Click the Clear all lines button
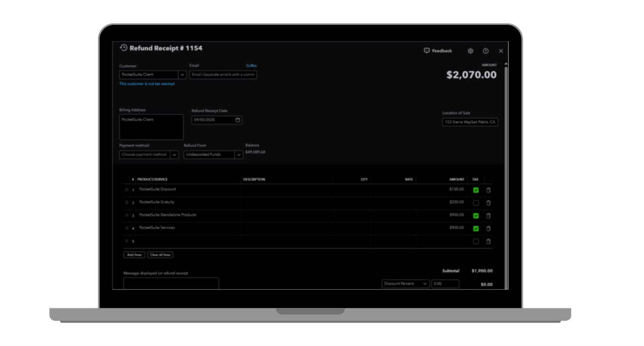Image resolution: width=644 pixels, height=346 pixels. point(160,255)
